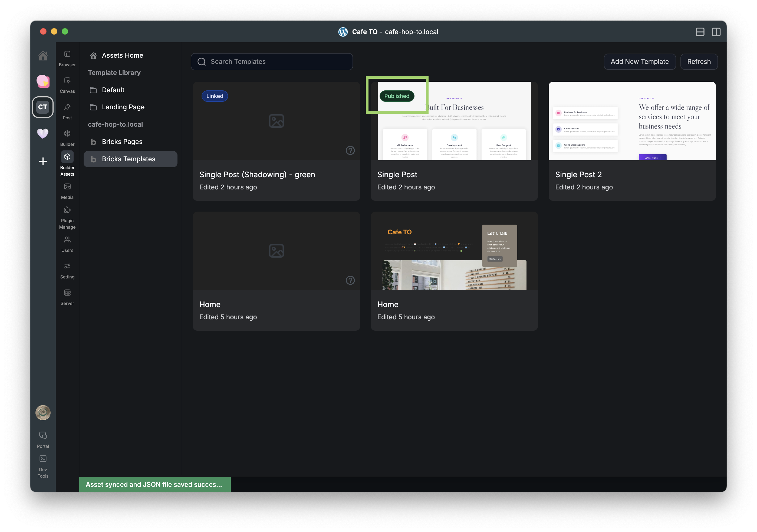
Task: Open the Media section icon
Action: point(67,187)
